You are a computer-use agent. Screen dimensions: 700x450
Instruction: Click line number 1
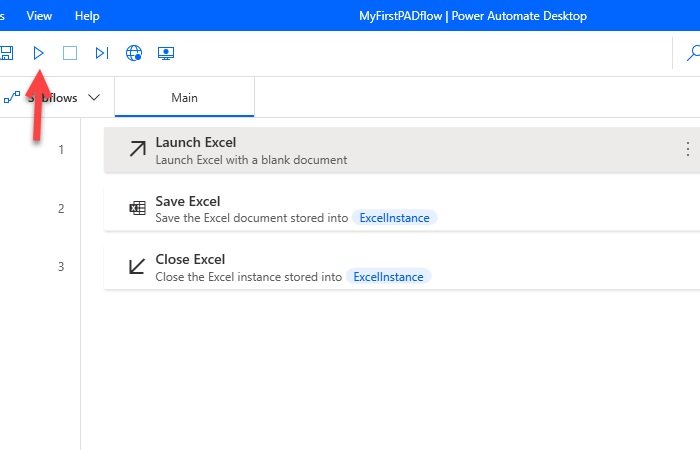point(61,150)
